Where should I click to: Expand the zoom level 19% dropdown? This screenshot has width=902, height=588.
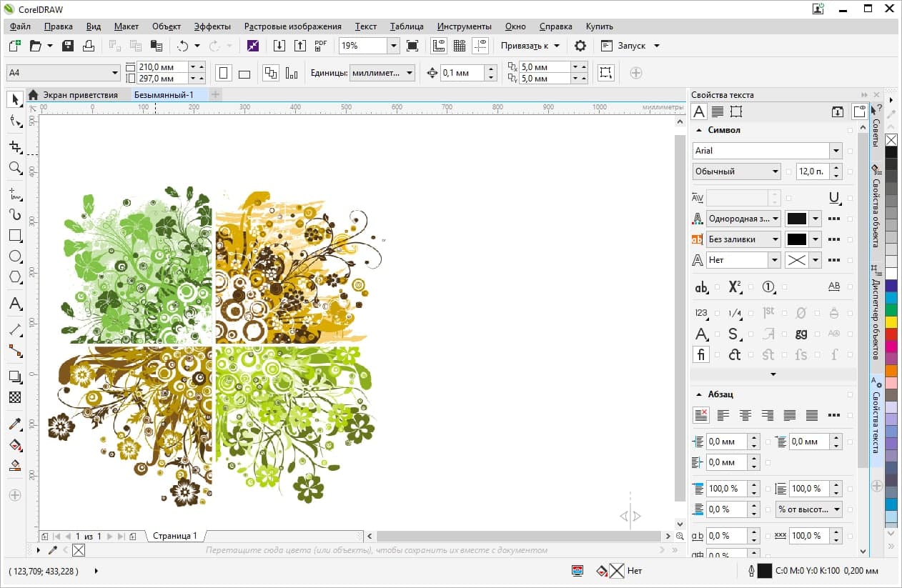point(393,46)
